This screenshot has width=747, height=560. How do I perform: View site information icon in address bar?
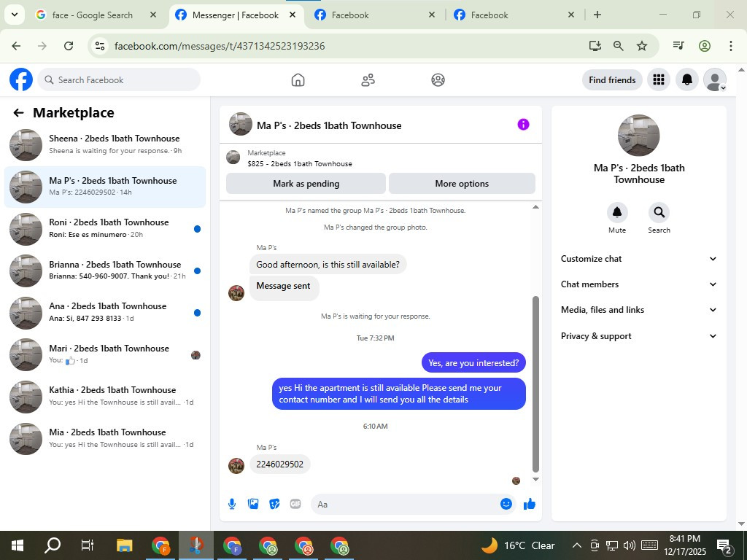click(x=99, y=46)
